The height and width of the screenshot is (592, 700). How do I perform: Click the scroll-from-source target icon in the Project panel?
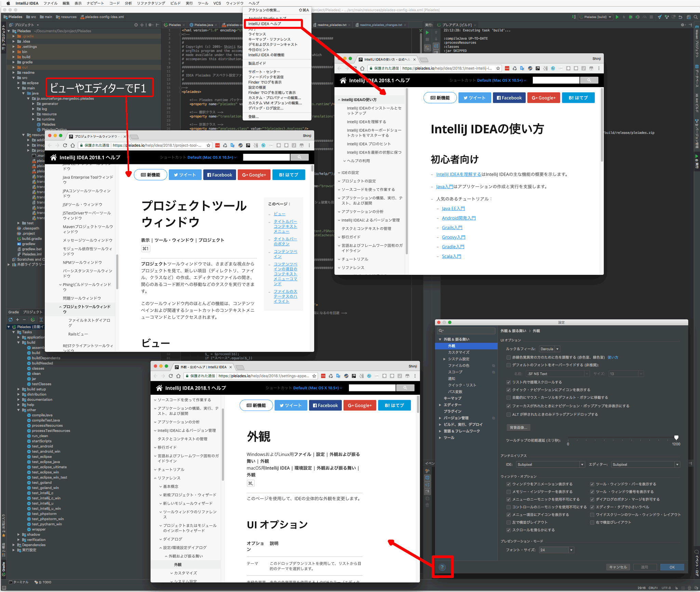(136, 25)
